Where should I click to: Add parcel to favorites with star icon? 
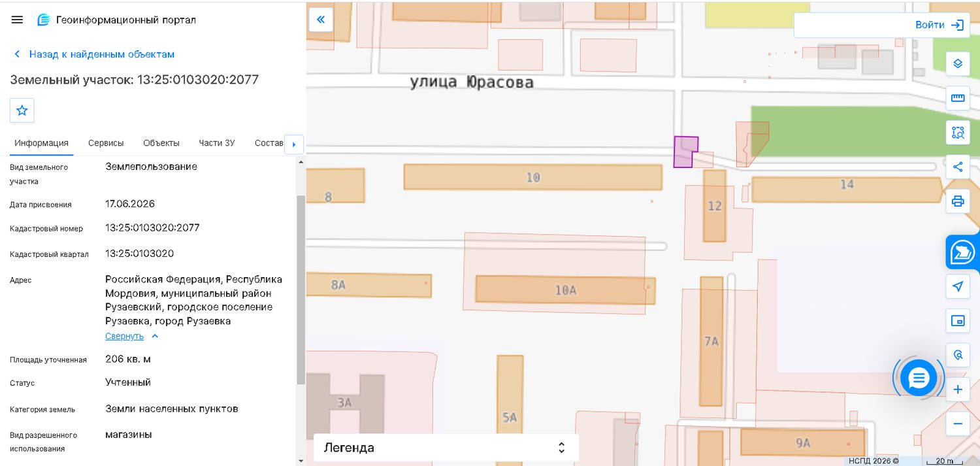point(22,110)
